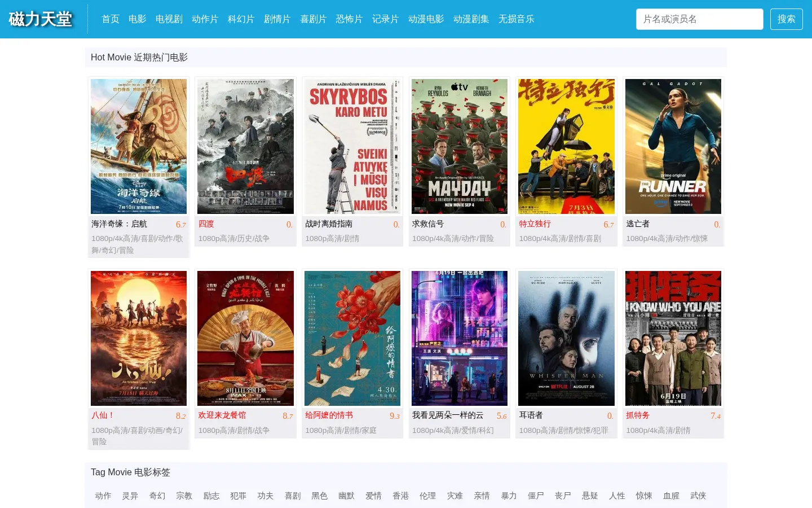The image size is (812, 508).
Task: Select the 黑色 tag
Action: 320,496
